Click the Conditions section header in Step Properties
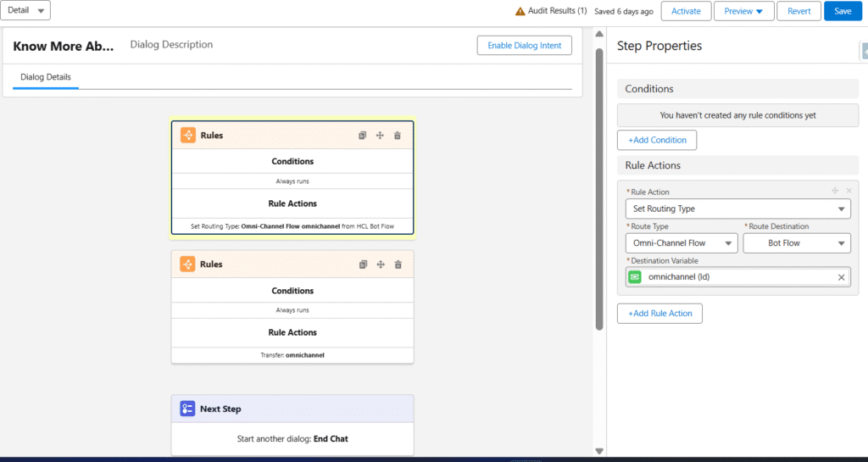The height and width of the screenshot is (462, 868). tap(738, 88)
